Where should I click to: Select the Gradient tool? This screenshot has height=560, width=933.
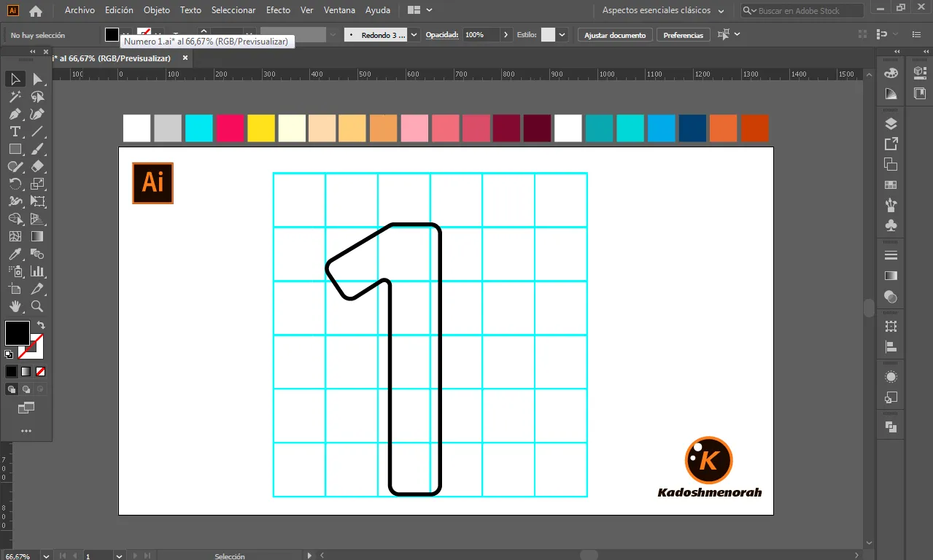[x=37, y=236]
